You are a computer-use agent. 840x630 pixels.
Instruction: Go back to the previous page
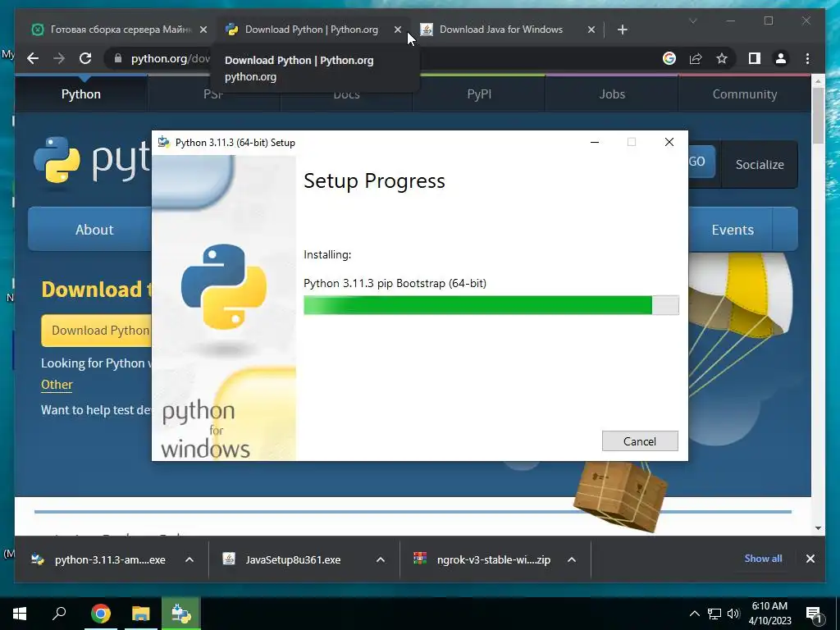point(33,58)
